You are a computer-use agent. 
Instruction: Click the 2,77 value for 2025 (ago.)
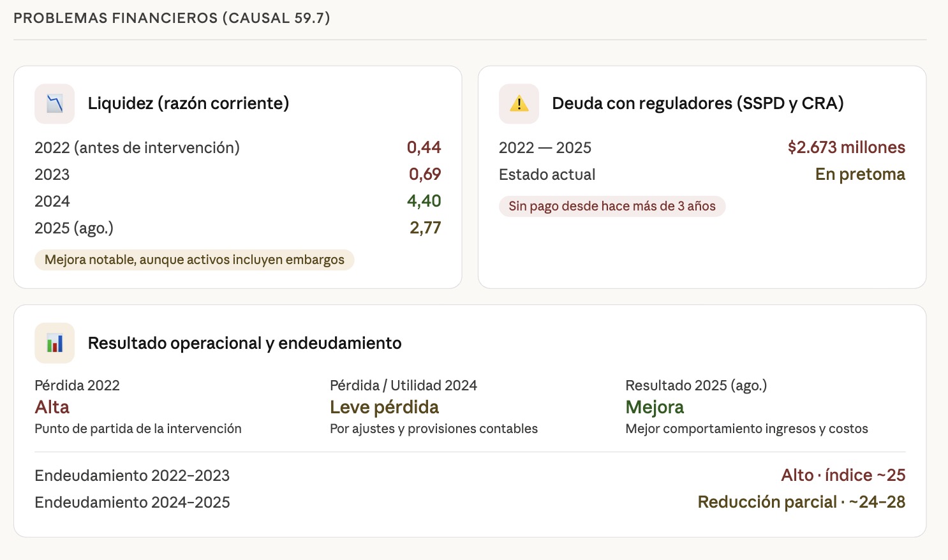pos(425,228)
